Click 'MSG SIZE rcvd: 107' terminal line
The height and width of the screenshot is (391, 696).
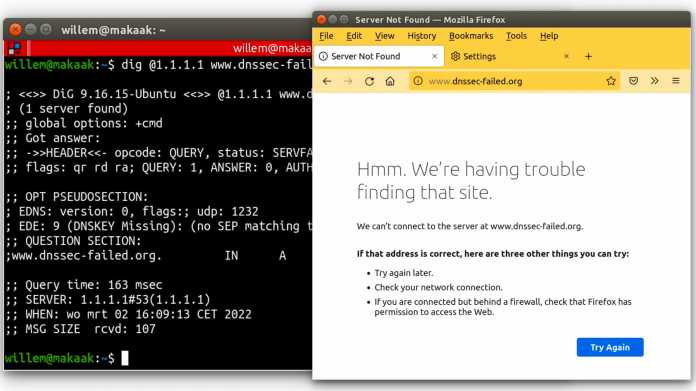pyautogui.click(x=80, y=329)
